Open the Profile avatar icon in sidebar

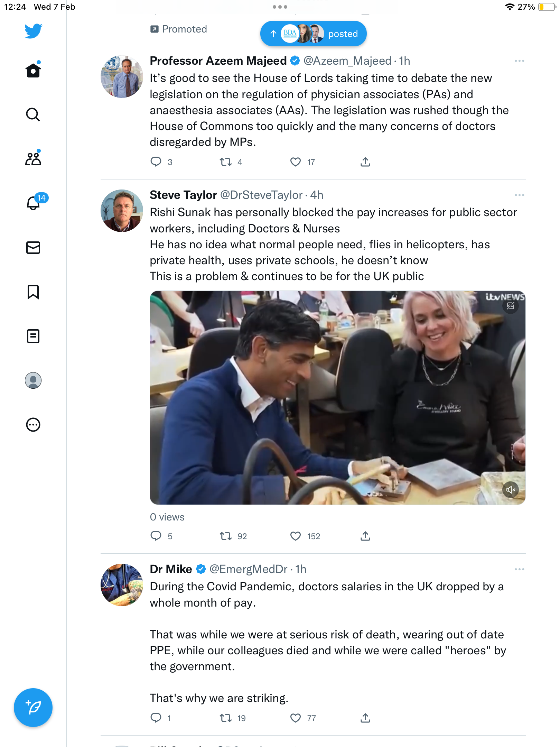tap(33, 380)
